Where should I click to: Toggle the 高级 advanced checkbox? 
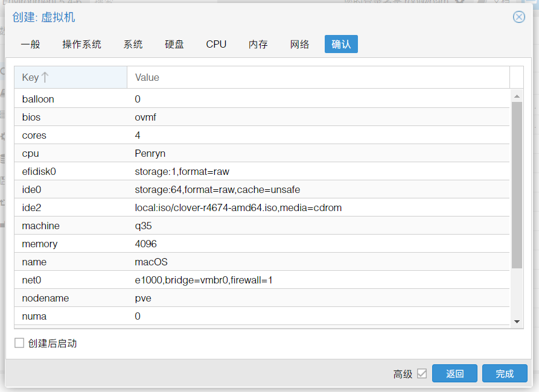[422, 374]
